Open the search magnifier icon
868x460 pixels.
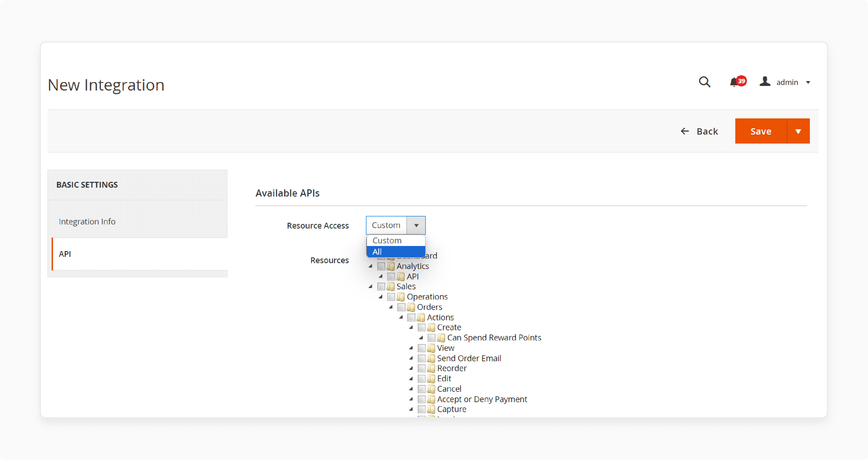[x=704, y=82]
